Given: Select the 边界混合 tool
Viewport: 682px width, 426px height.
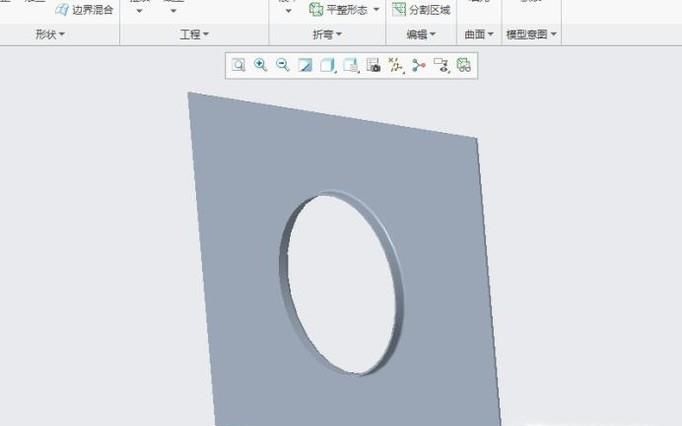Looking at the screenshot, I should click(84, 10).
